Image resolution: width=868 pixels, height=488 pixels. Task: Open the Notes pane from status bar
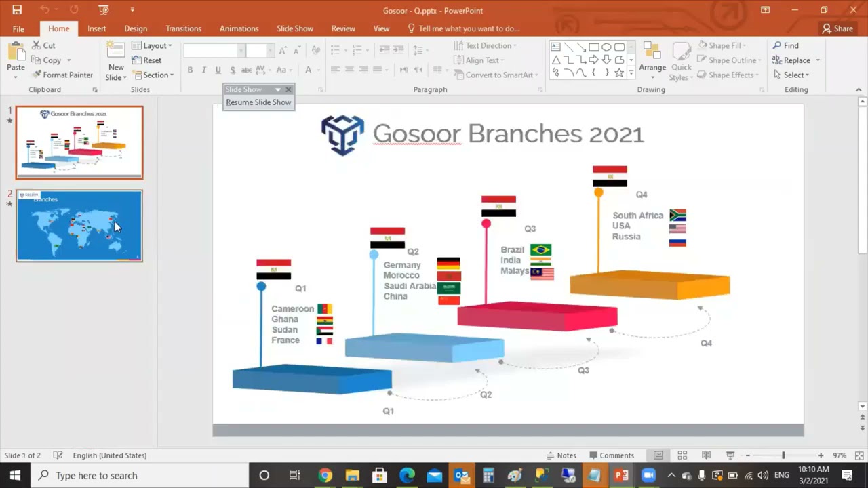[x=561, y=455]
